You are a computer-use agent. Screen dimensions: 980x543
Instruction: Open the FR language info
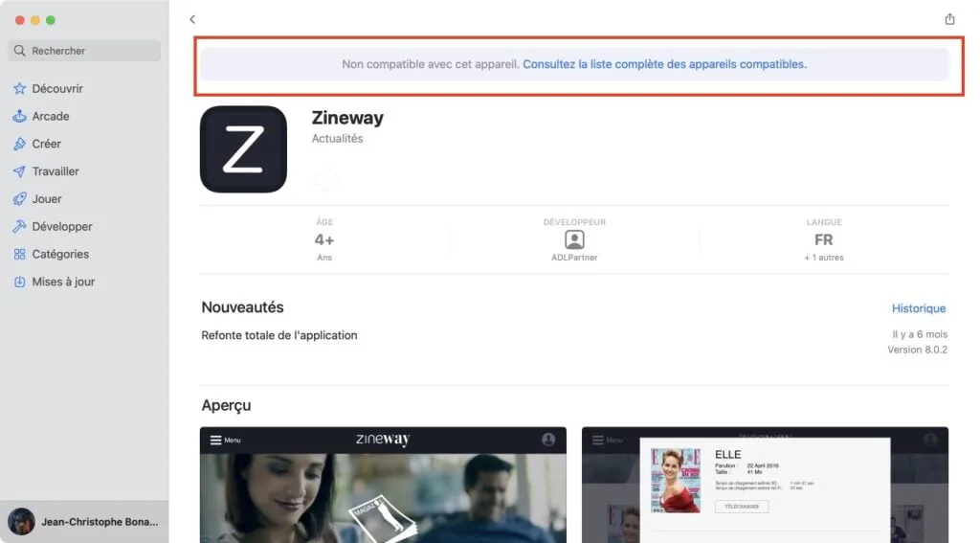click(823, 239)
